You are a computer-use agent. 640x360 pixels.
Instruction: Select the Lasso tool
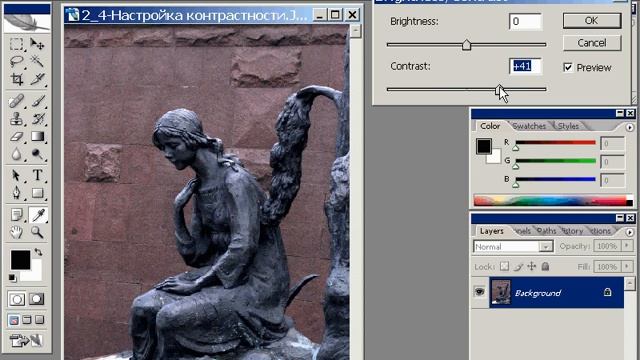click(x=17, y=61)
